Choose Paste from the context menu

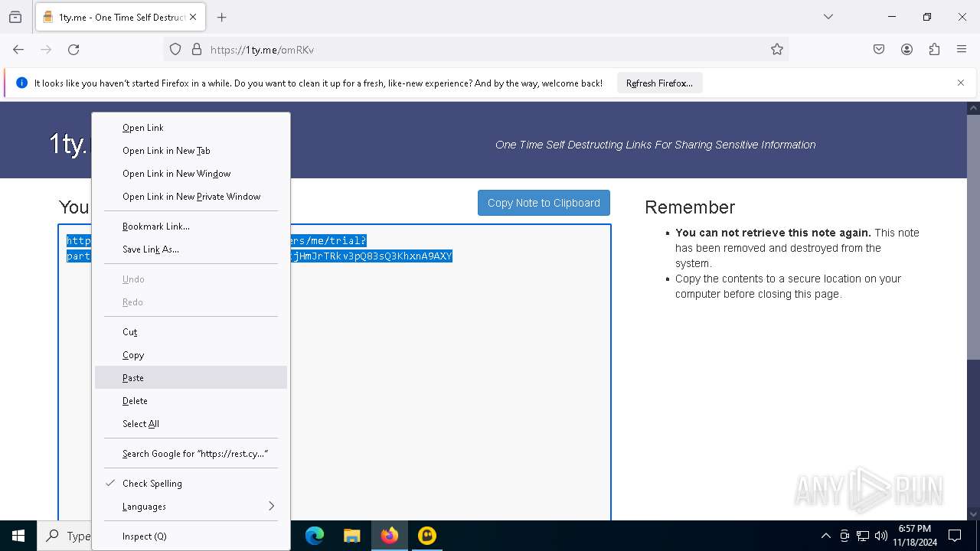[191, 378]
